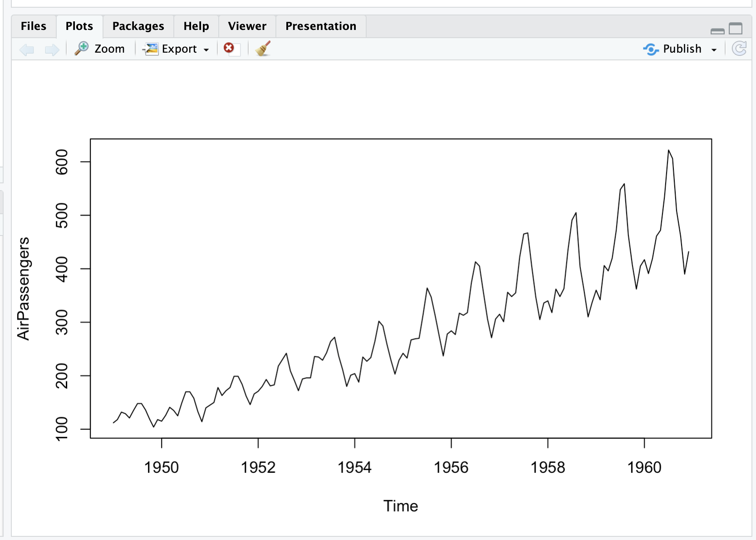Click the Publish button
Screen dimensions: 756x540
[673, 49]
